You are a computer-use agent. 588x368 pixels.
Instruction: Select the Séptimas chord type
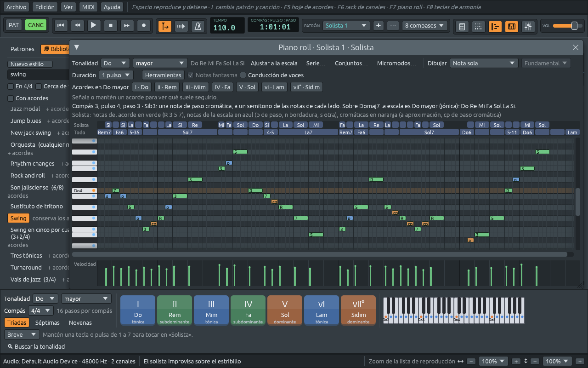coord(47,323)
